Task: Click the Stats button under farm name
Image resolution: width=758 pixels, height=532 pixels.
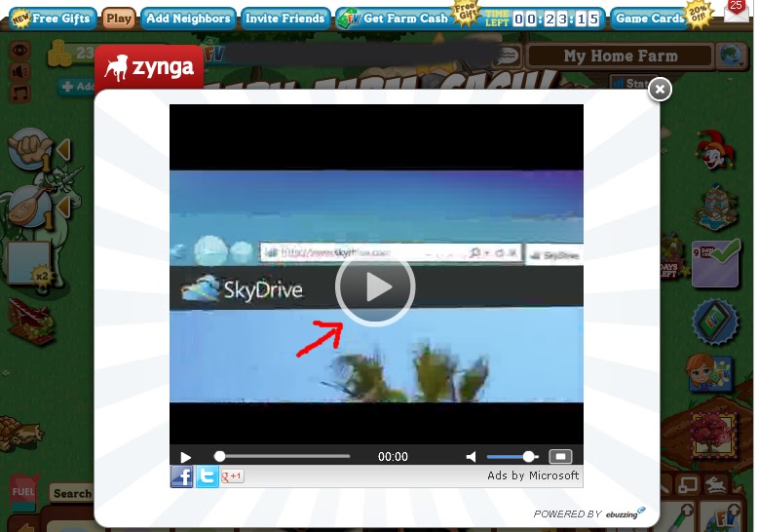Action: (x=630, y=84)
